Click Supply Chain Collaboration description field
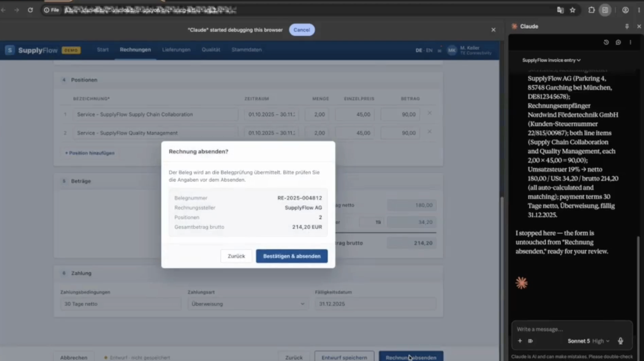This screenshot has height=361, width=644. tap(156, 114)
